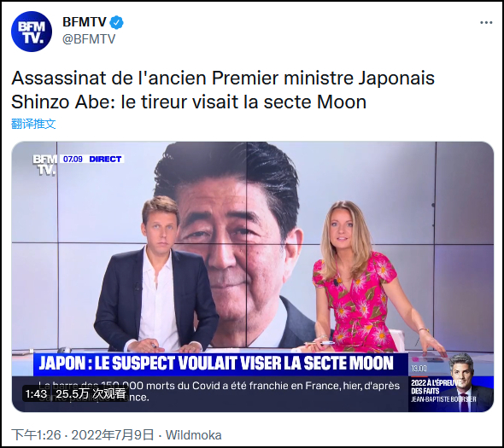Click the Covid news ticker text

(219, 391)
